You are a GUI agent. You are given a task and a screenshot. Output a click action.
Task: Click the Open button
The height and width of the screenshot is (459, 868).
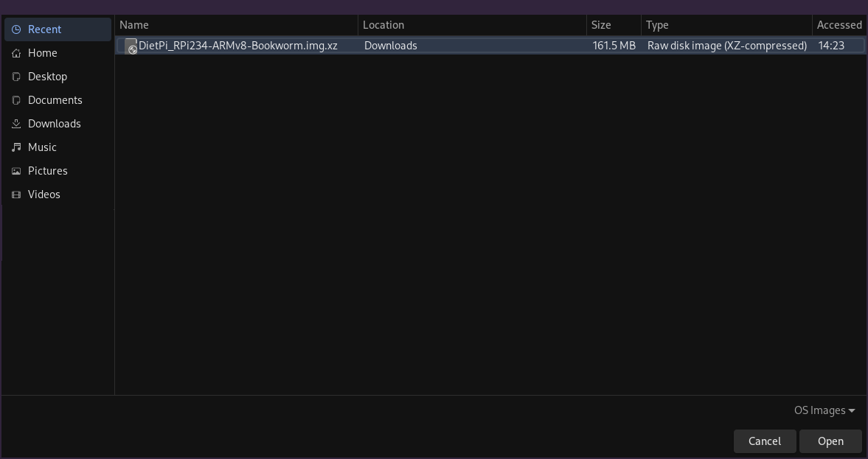pos(830,441)
